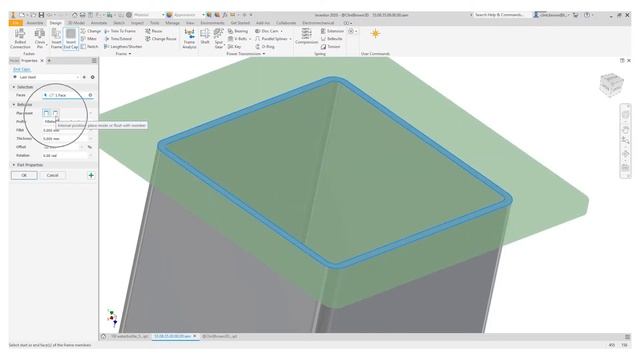The image size is (640, 360).
Task: Select the Belleville spring tool
Action: (x=331, y=39)
